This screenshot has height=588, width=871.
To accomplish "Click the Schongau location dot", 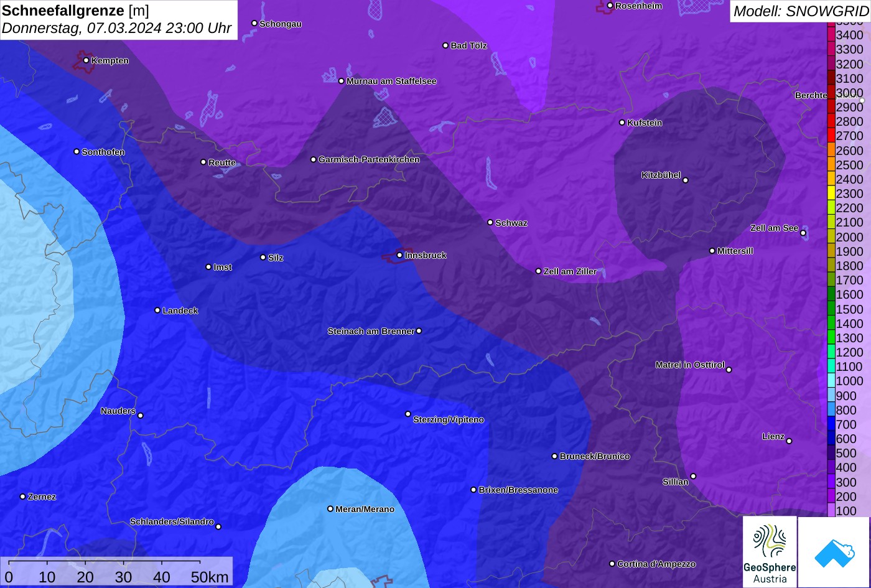I will (x=254, y=23).
